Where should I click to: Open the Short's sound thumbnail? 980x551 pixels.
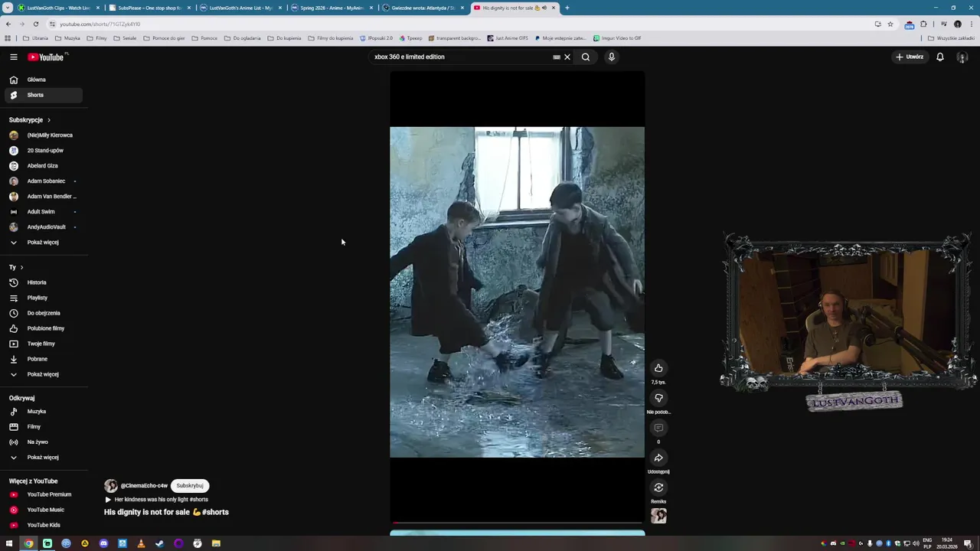coord(658,517)
